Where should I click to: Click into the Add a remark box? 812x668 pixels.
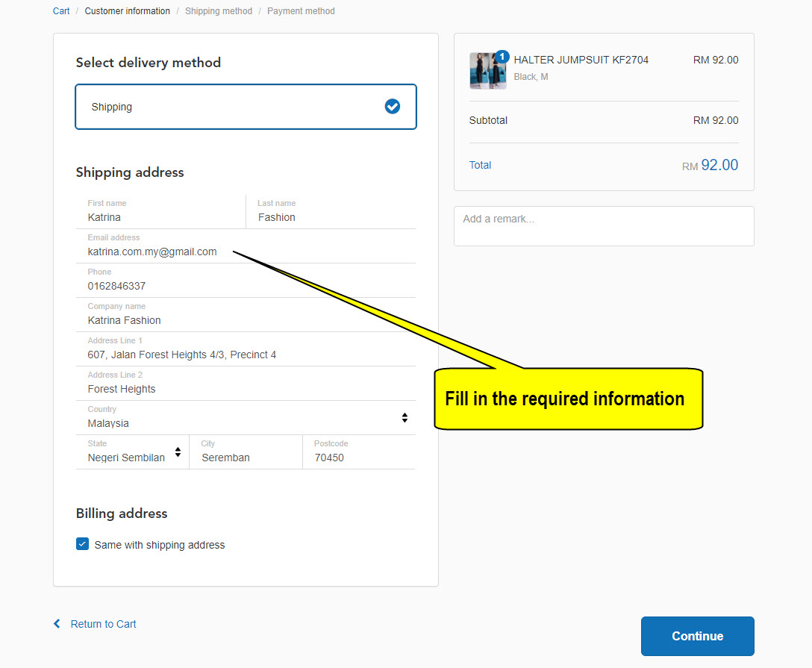click(603, 225)
